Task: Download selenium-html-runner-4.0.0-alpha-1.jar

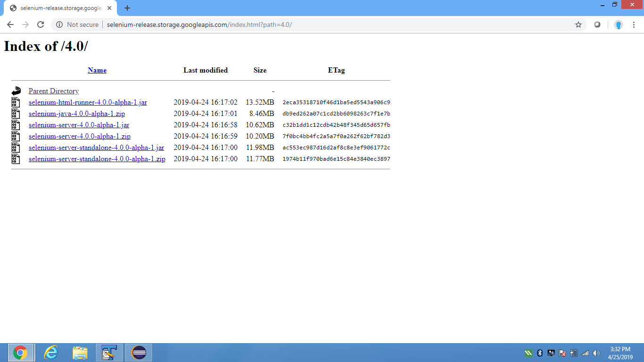Action: [x=88, y=102]
